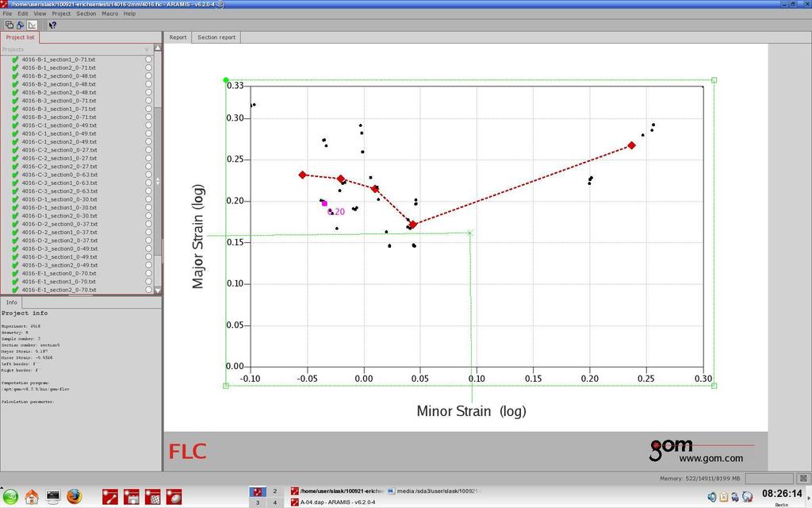Open the Section menu
This screenshot has height=508, width=812.
pyautogui.click(x=86, y=13)
